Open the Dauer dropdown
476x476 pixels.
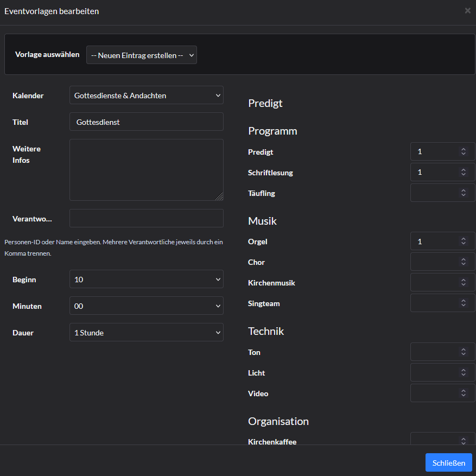(147, 332)
